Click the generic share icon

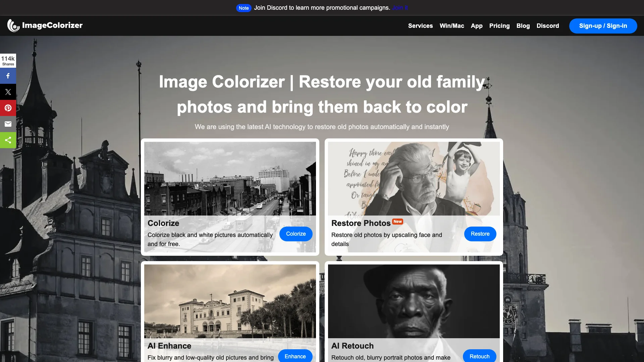[8, 140]
